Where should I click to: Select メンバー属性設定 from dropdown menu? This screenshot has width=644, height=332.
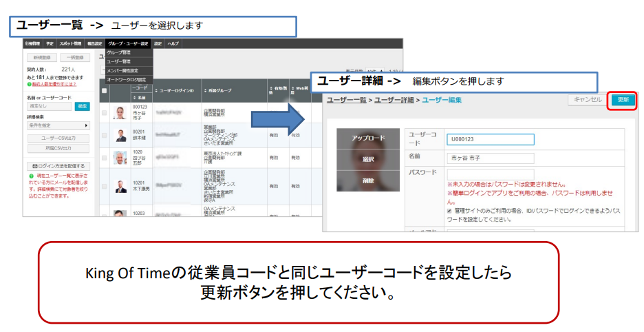(129, 71)
